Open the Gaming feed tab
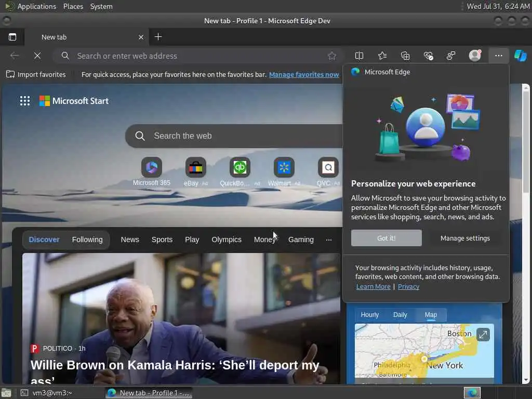 tap(301, 240)
